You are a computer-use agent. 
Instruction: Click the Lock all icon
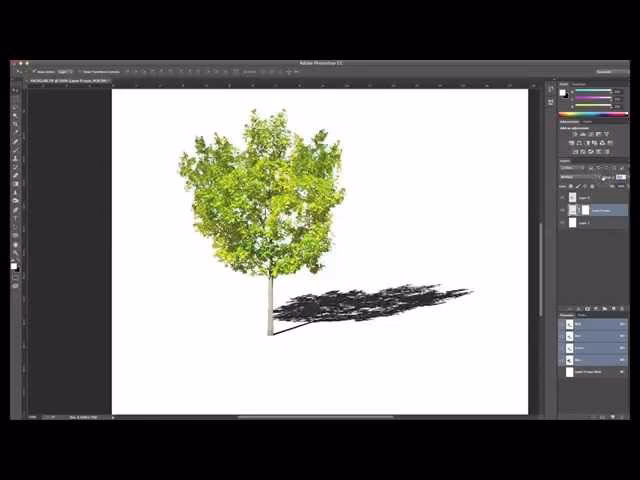pyautogui.click(x=592, y=186)
